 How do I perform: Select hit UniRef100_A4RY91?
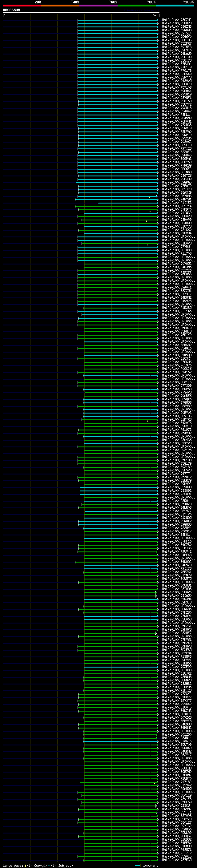click(177, 200)
